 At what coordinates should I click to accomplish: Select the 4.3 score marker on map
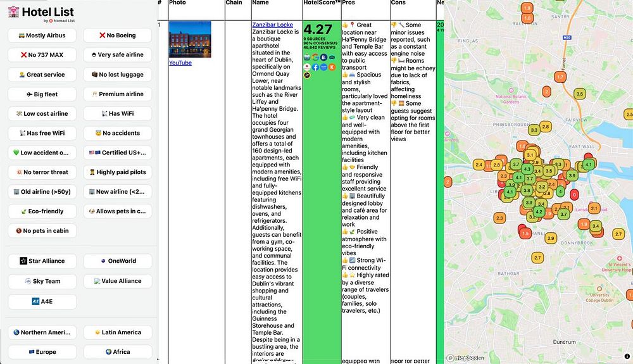pyautogui.click(x=527, y=169)
